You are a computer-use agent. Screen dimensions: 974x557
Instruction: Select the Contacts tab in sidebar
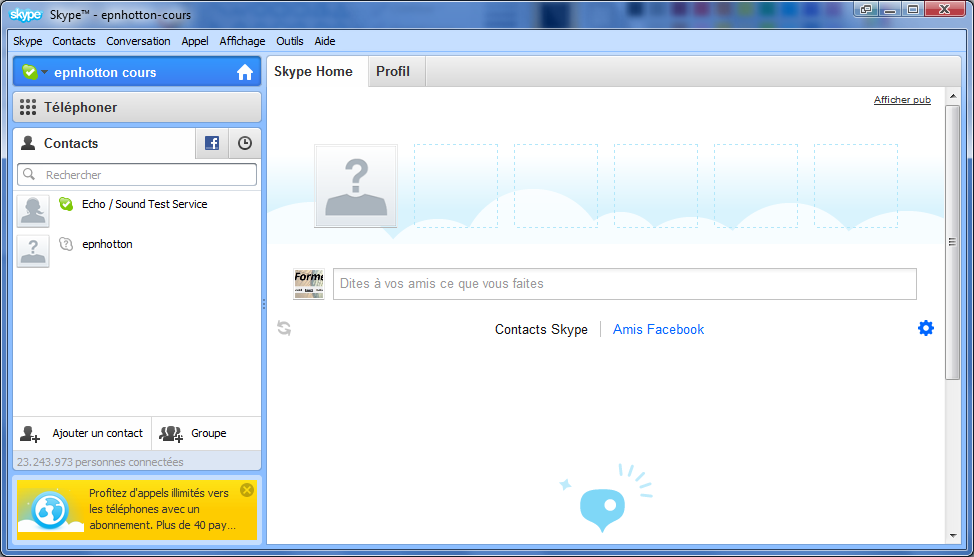pos(104,143)
